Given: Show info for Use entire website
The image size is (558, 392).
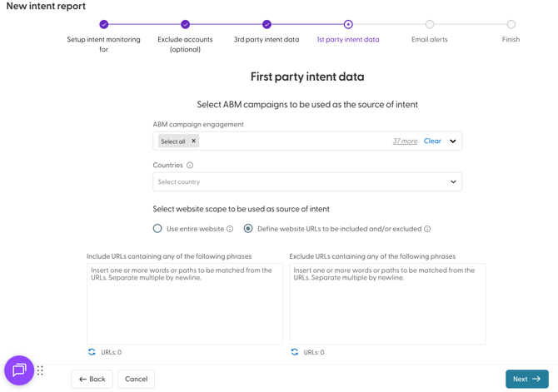Looking at the screenshot, I should tap(230, 229).
